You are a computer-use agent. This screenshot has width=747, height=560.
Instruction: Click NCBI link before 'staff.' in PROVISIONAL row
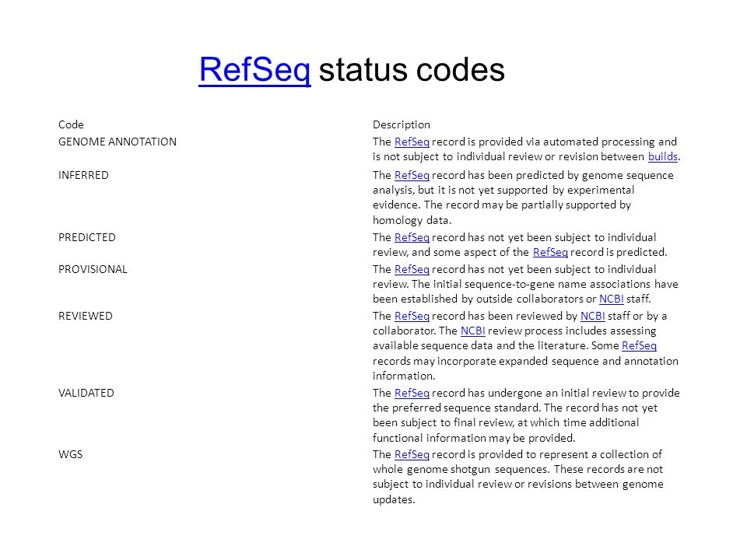coord(612,299)
